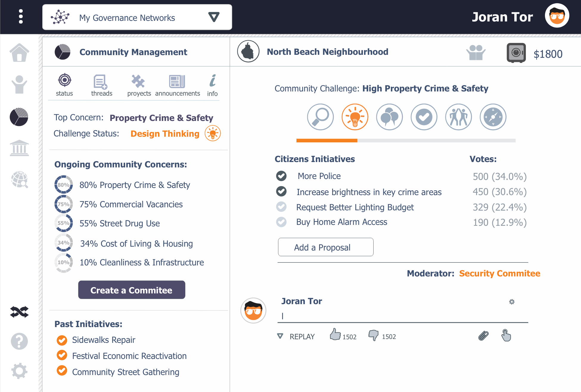This screenshot has height=392, width=581.
Task: Click the thumbs up icon
Action: [335, 335]
